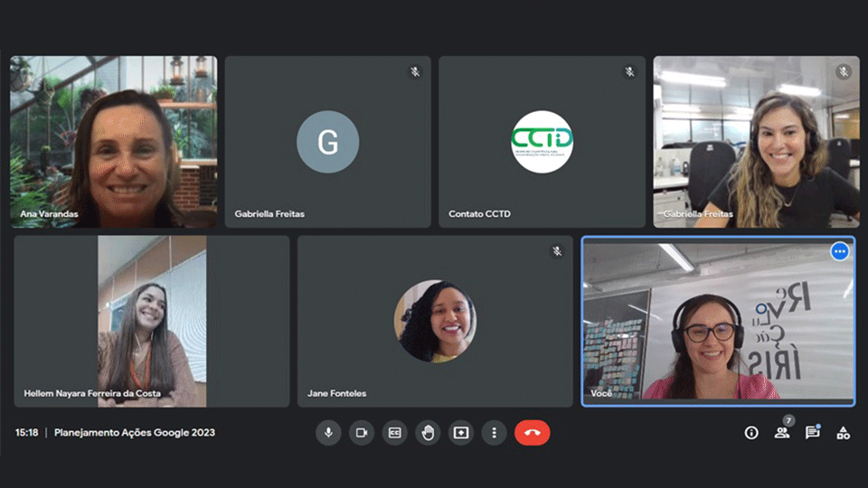The width and height of the screenshot is (868, 488).
Task: Open the chat messages icon
Action: 812,433
